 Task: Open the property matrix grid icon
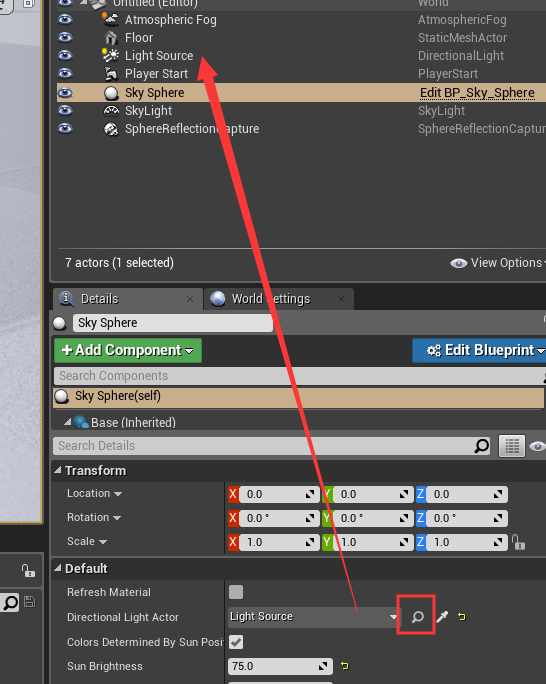point(512,445)
